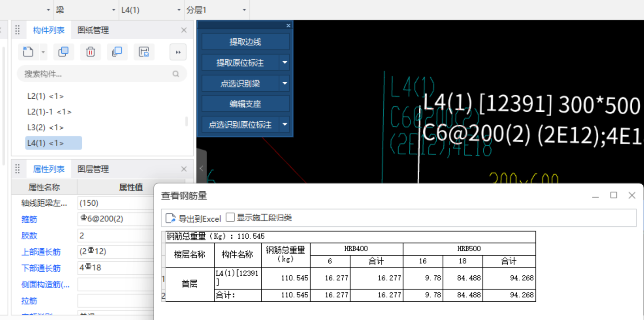Expand more component toolbar tools
644x320 pixels.
178,52
